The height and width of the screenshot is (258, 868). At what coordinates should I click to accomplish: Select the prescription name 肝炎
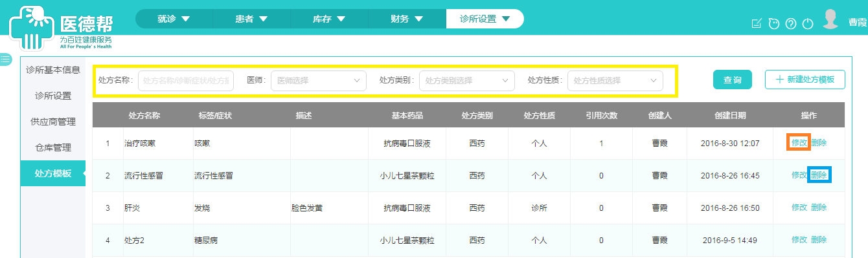(132, 208)
